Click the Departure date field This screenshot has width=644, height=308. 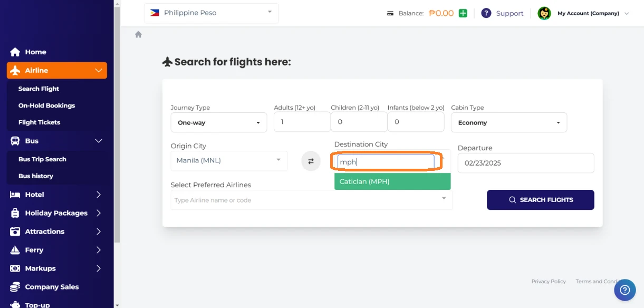[x=525, y=163]
